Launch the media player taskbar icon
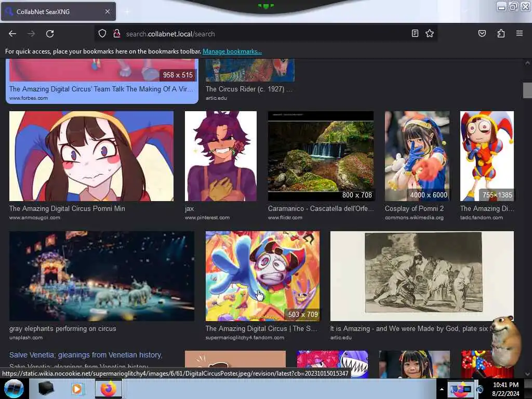Viewport: 532px width, 399px height. coord(77,389)
